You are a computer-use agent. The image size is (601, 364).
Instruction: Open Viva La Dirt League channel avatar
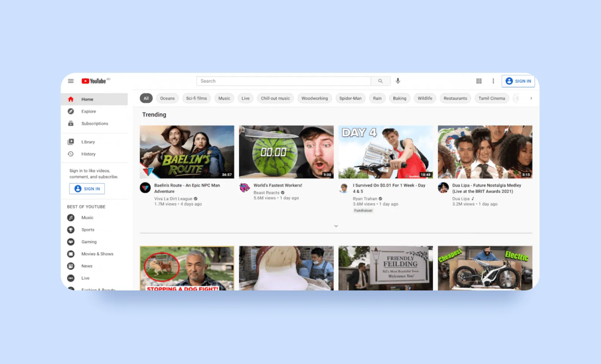click(x=145, y=188)
